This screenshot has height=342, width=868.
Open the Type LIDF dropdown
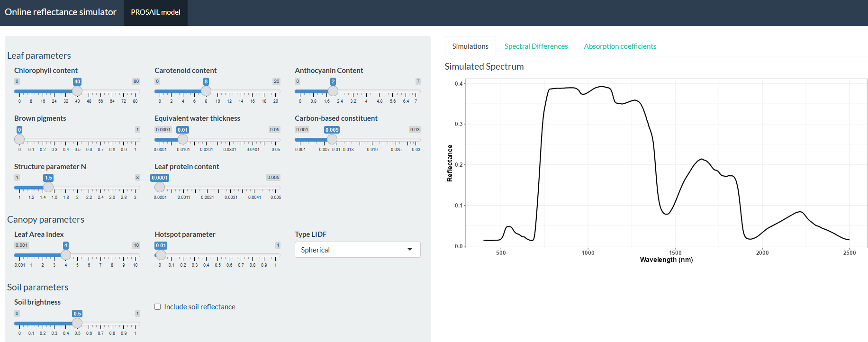pos(357,250)
